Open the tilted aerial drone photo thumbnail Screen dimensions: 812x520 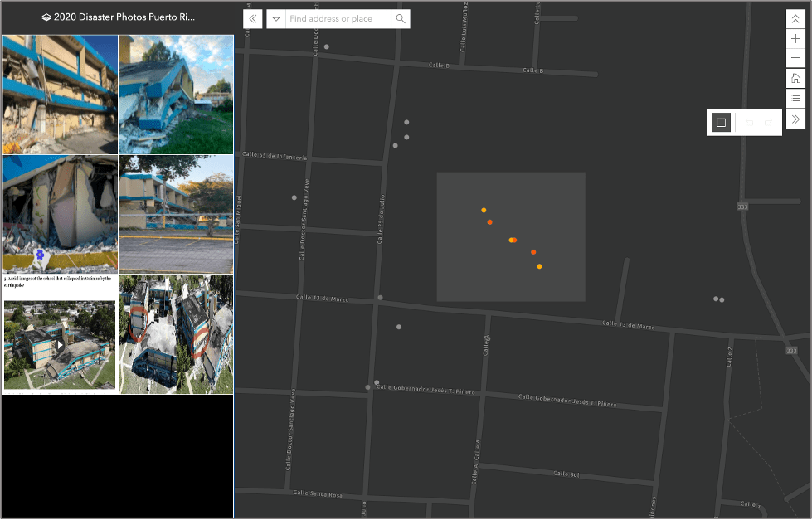[175, 333]
